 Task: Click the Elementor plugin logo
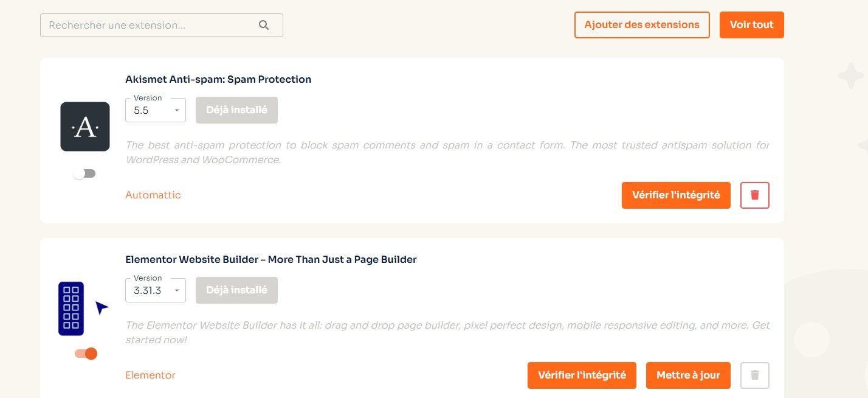point(71,309)
